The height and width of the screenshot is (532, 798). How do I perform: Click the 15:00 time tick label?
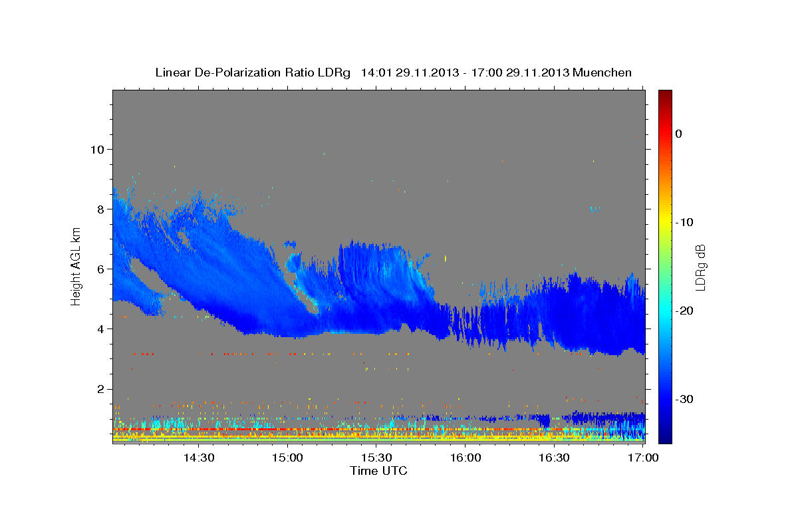tap(288, 458)
